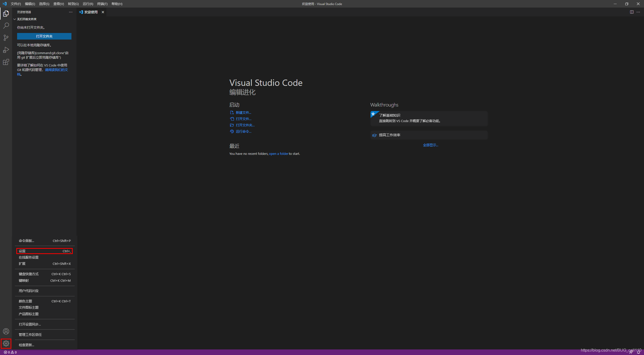Choose 管理工作区信任 menu entry
The image size is (644, 355).
coord(45,335)
